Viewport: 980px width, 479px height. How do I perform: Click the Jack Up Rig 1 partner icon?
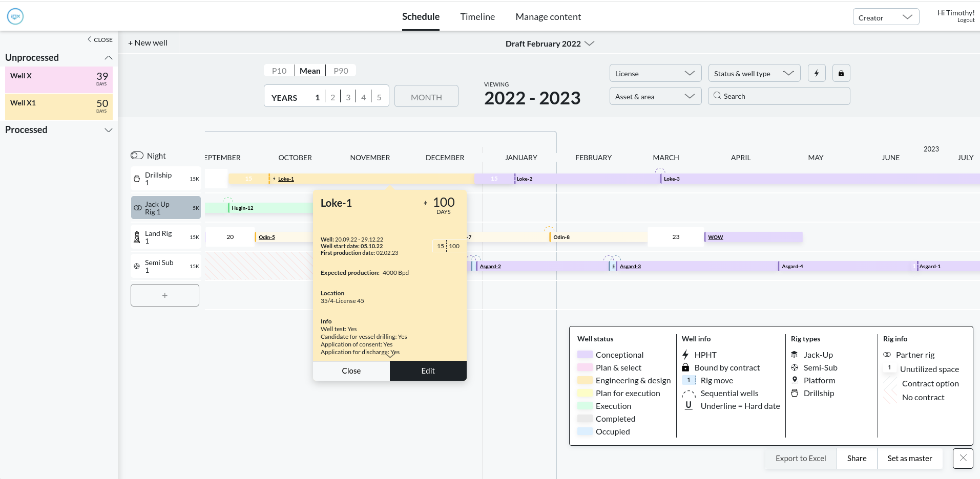coord(138,208)
